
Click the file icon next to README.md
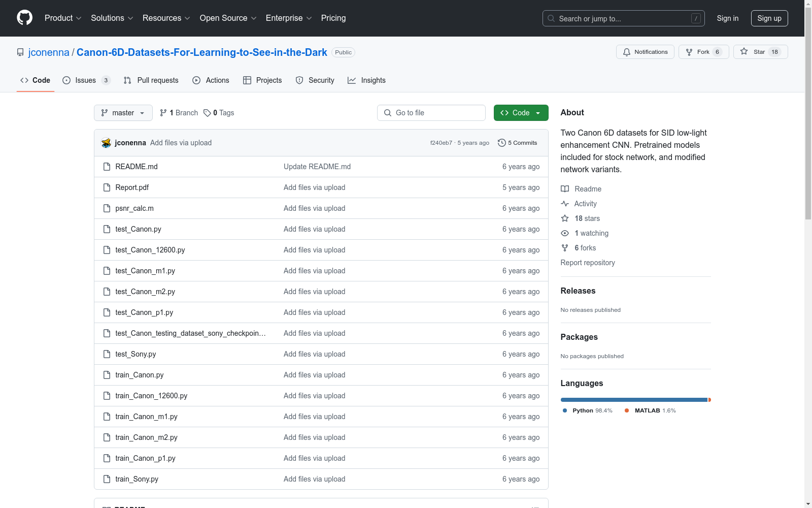107,167
